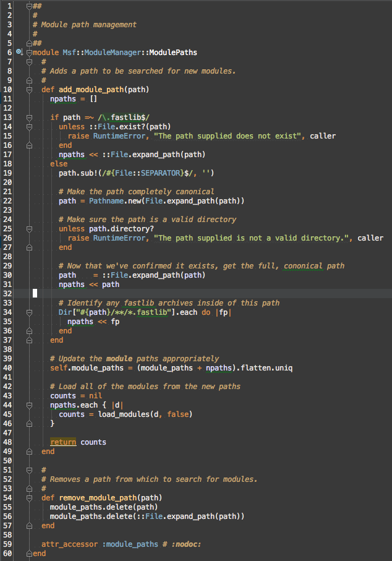Viewport: 392px width, 561px height.
Task: Click fold end marker on line 5
Action: point(29,43)
